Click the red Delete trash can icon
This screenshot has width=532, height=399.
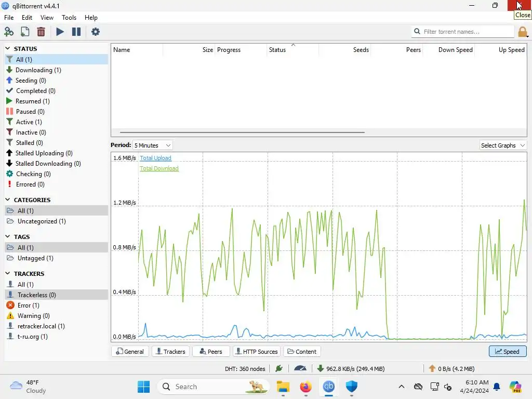point(41,32)
